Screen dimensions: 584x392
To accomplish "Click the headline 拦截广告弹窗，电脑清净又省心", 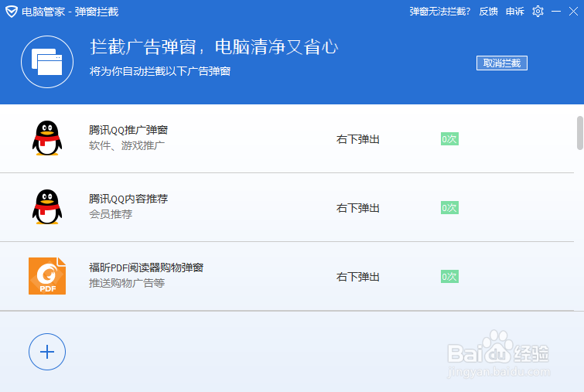I will click(213, 47).
